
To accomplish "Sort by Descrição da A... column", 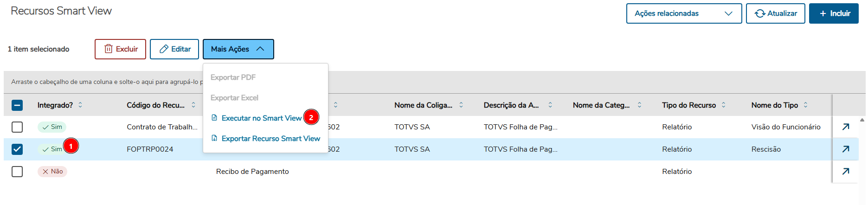I will tap(550, 105).
